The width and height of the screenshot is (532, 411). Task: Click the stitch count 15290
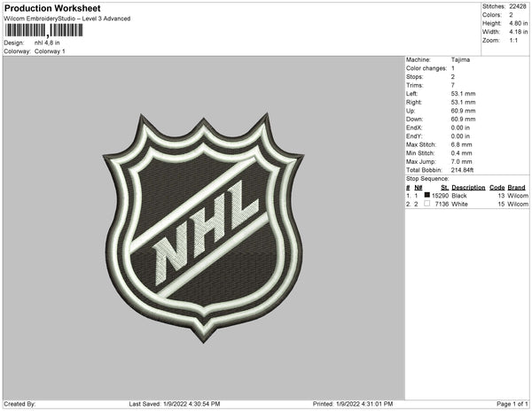440,196
